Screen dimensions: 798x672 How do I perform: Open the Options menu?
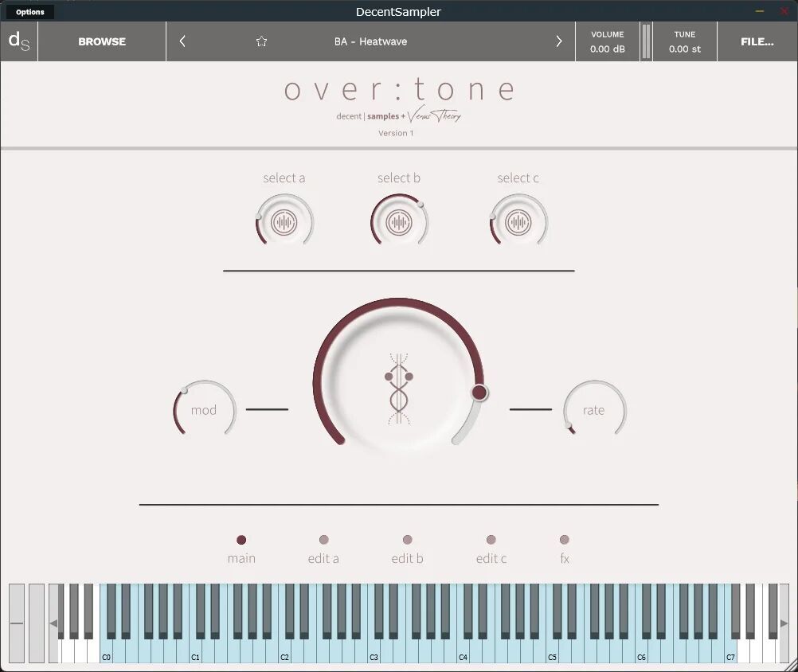(x=29, y=12)
